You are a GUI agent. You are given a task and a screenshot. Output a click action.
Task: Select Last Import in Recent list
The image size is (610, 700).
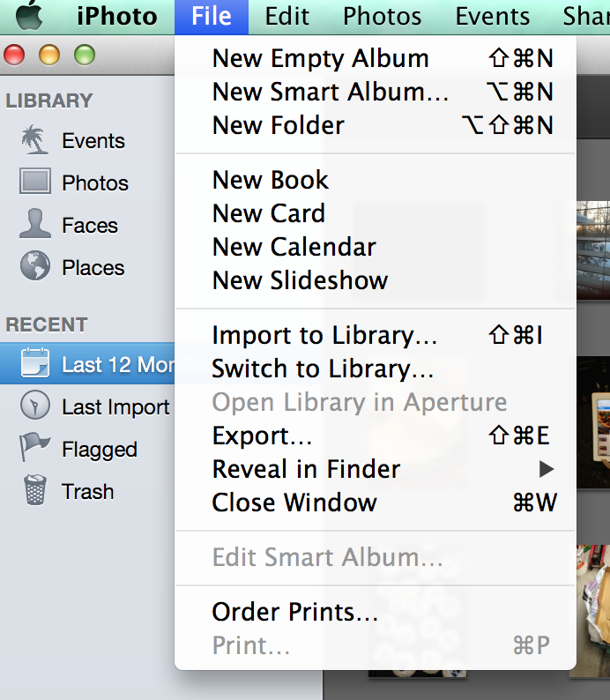[115, 407]
